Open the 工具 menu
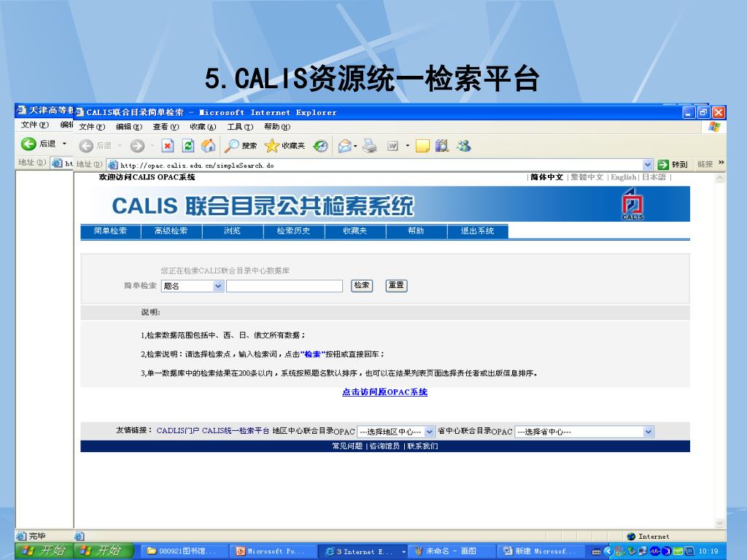Viewport: 747px width, 560px height. tap(240, 127)
